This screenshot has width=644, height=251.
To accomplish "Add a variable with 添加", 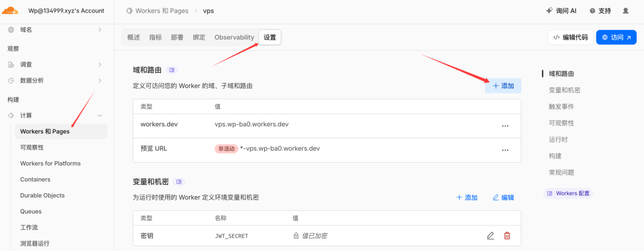I will tap(467, 197).
